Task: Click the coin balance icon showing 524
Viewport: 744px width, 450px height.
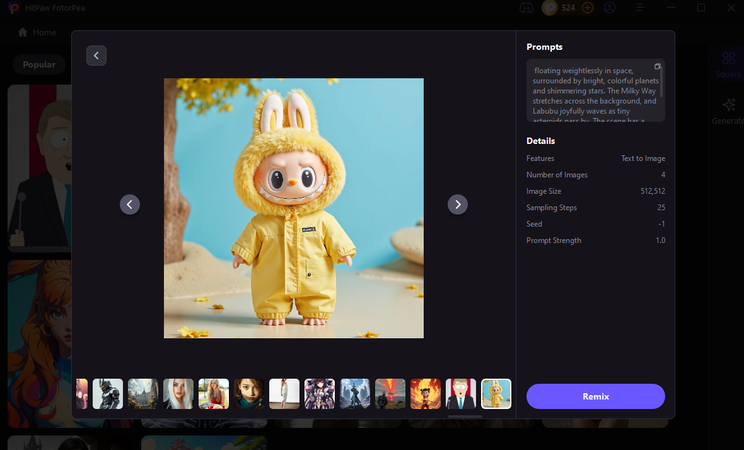Action: pyautogui.click(x=550, y=8)
